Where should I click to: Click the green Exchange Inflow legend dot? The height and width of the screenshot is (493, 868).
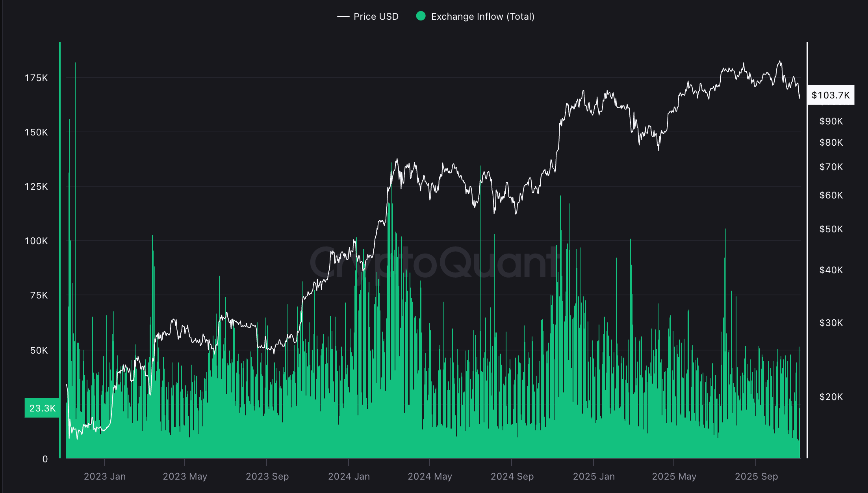coord(421,16)
